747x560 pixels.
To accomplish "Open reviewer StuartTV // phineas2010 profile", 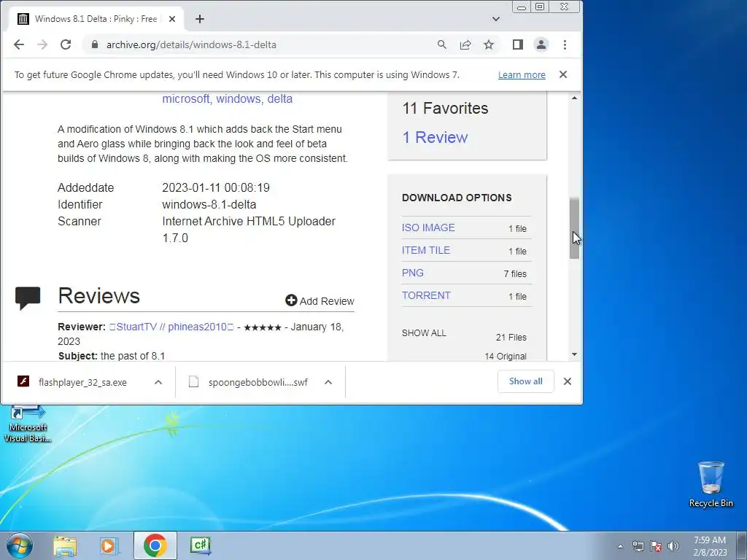I will (171, 327).
